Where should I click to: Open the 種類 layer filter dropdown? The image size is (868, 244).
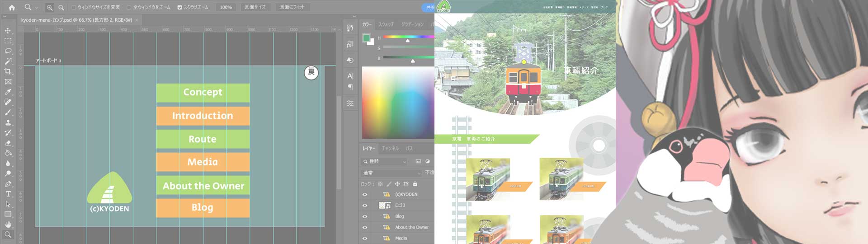pyautogui.click(x=385, y=161)
